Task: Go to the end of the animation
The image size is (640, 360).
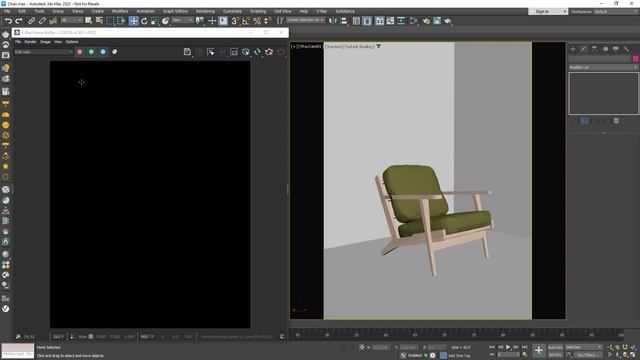Action: [x=525, y=347]
